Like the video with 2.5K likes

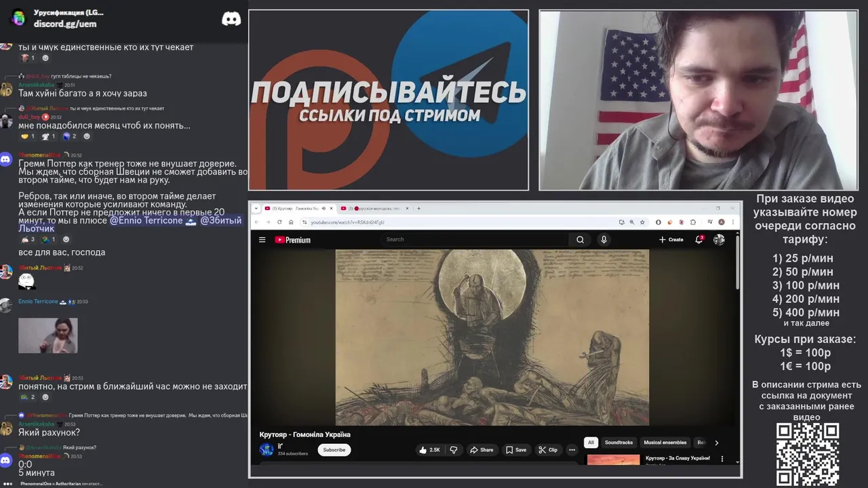429,449
